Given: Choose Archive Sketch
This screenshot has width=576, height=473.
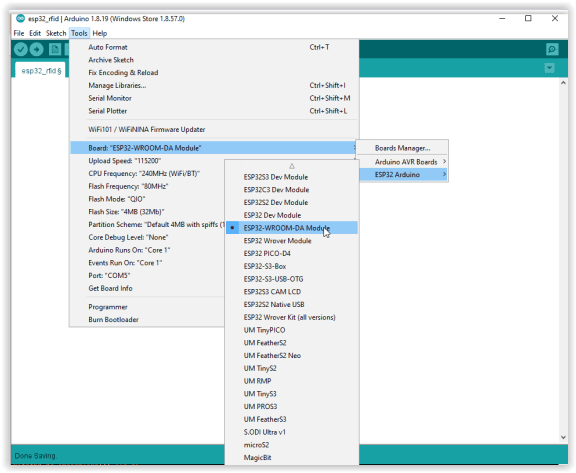Looking at the screenshot, I should click(214, 60).
